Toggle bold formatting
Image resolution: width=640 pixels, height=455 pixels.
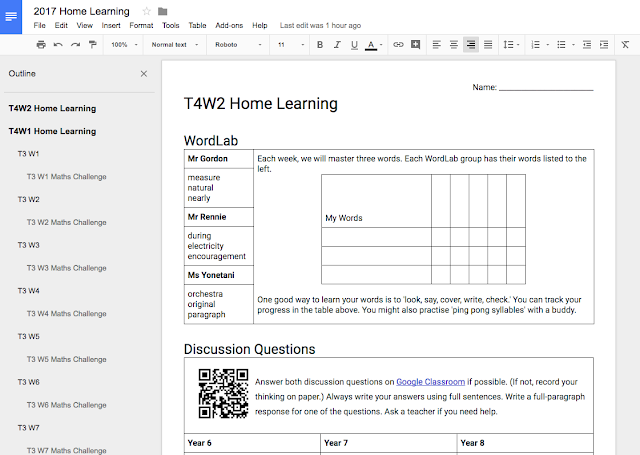point(320,44)
